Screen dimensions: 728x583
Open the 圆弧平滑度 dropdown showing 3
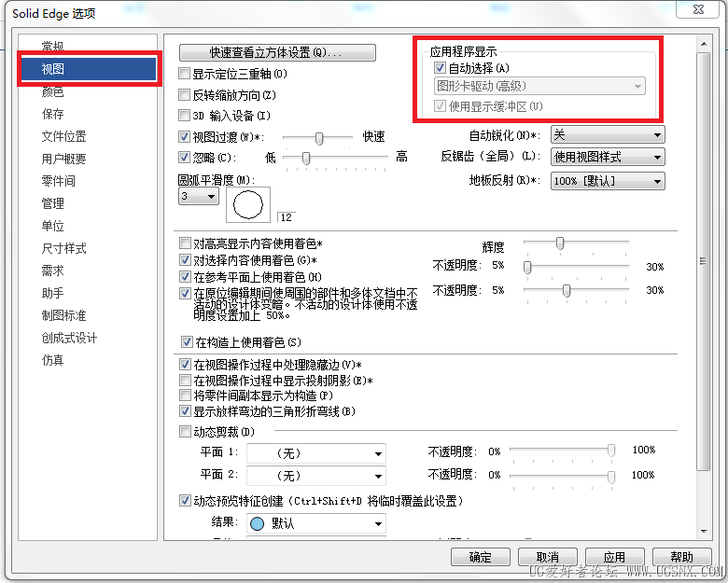click(198, 196)
